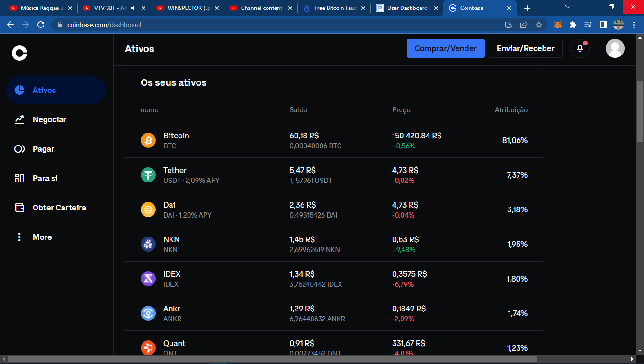Viewport: 644px width, 364px height.
Task: Click the Chrome profile picture in toolbar
Action: point(618,25)
